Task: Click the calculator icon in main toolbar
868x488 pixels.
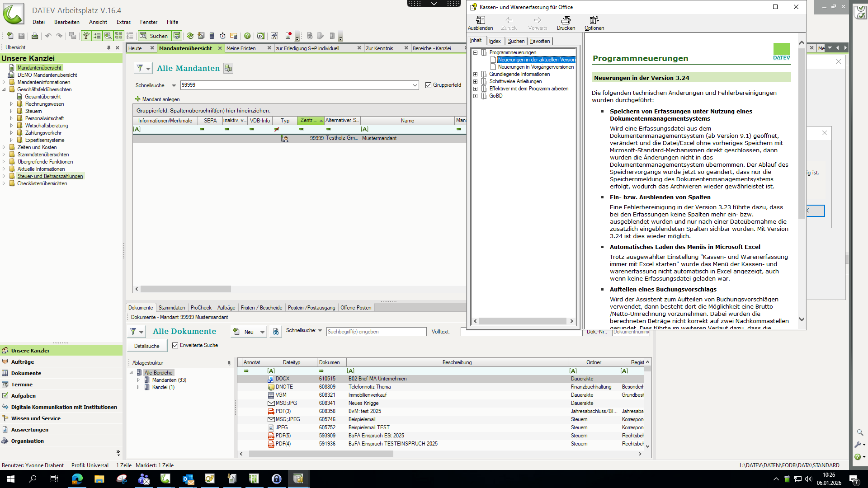Action: [212, 36]
